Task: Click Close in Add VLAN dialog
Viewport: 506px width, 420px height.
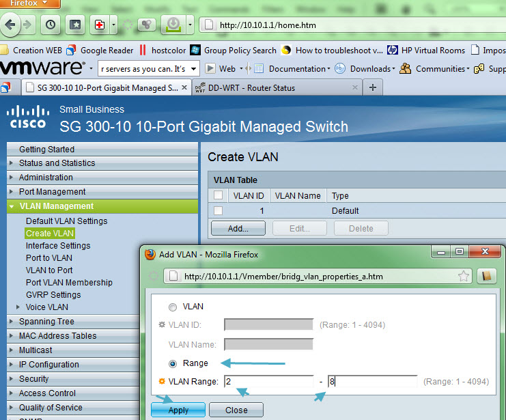Action: 236,410
